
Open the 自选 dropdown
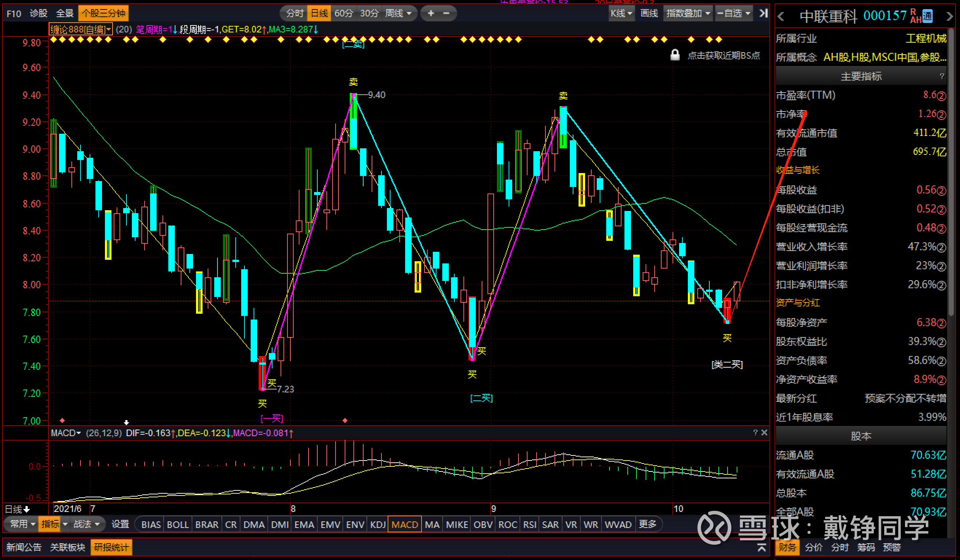tap(734, 13)
